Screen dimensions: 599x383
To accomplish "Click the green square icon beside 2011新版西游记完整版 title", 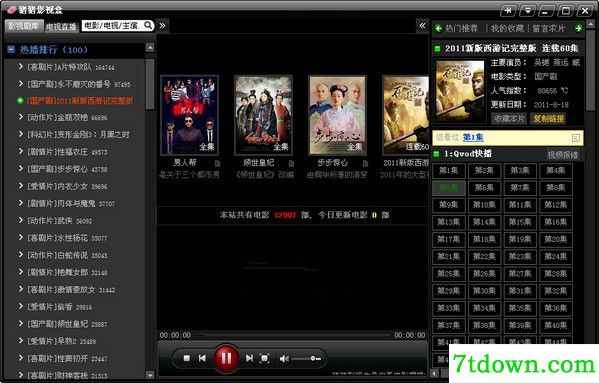I will (437, 48).
